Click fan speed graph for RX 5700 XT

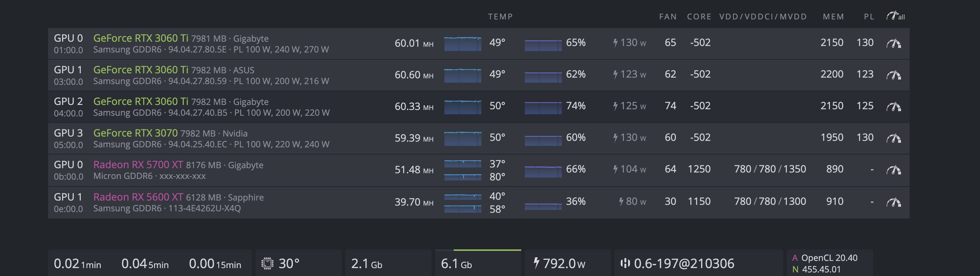coord(543,171)
